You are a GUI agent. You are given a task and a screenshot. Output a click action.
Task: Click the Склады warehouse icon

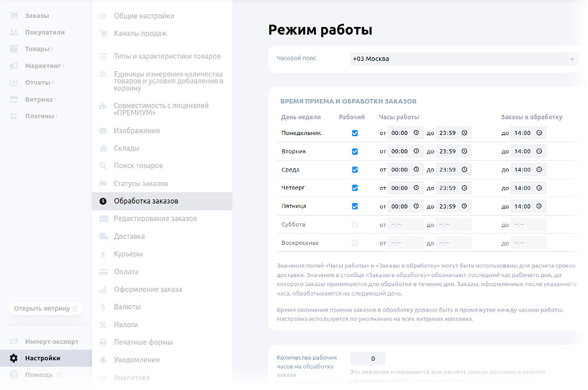103,148
